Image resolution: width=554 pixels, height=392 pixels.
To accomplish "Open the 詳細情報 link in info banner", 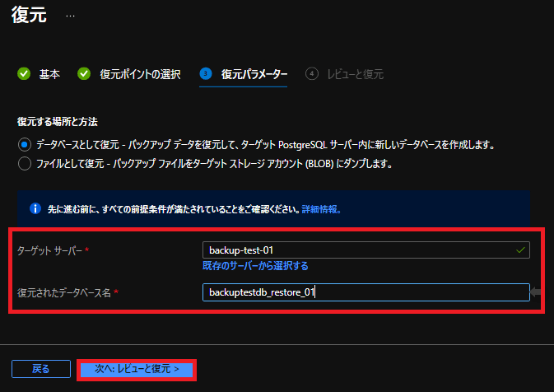I will (321, 209).
